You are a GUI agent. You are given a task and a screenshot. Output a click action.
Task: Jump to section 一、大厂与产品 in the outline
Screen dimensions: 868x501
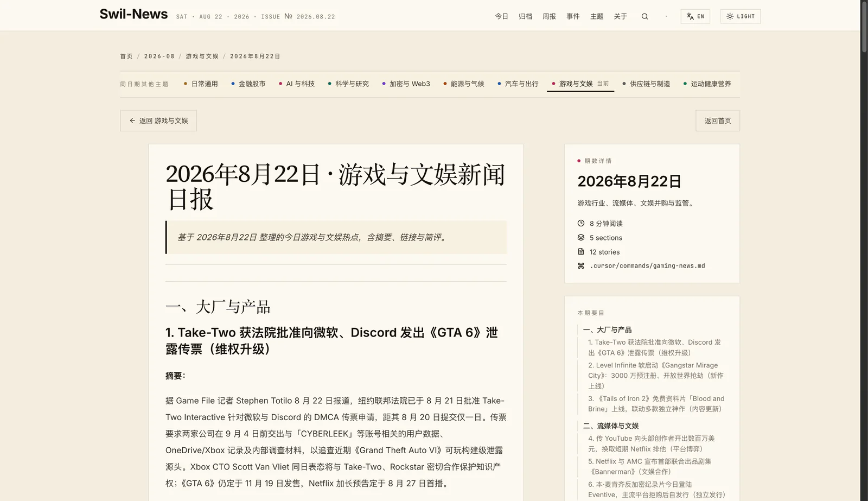[x=607, y=329]
